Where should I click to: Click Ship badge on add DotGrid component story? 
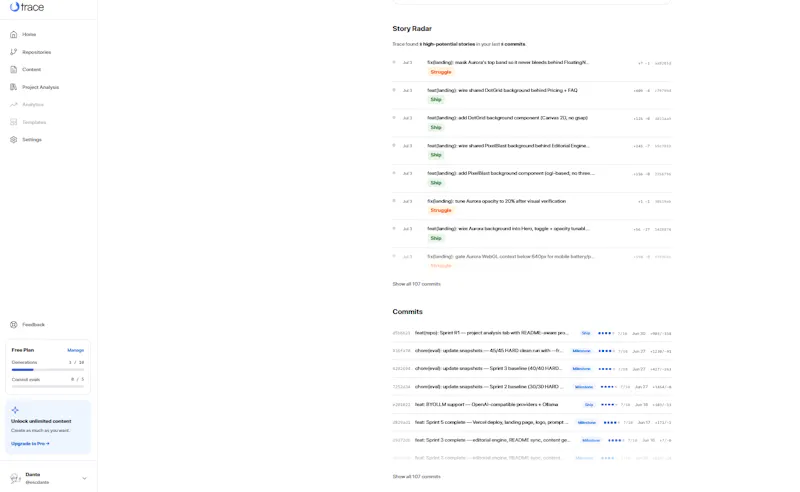[x=436, y=127]
